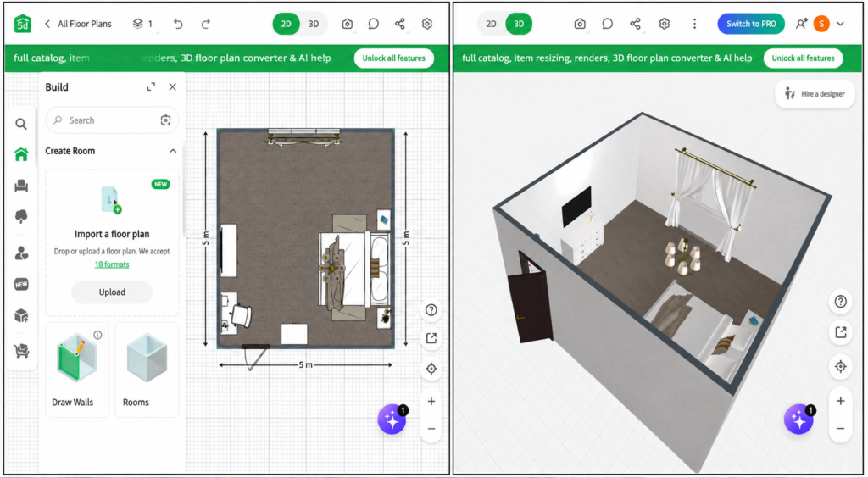Zoom out on the 2D floor plan
This screenshot has height=478, width=868.
point(431,429)
